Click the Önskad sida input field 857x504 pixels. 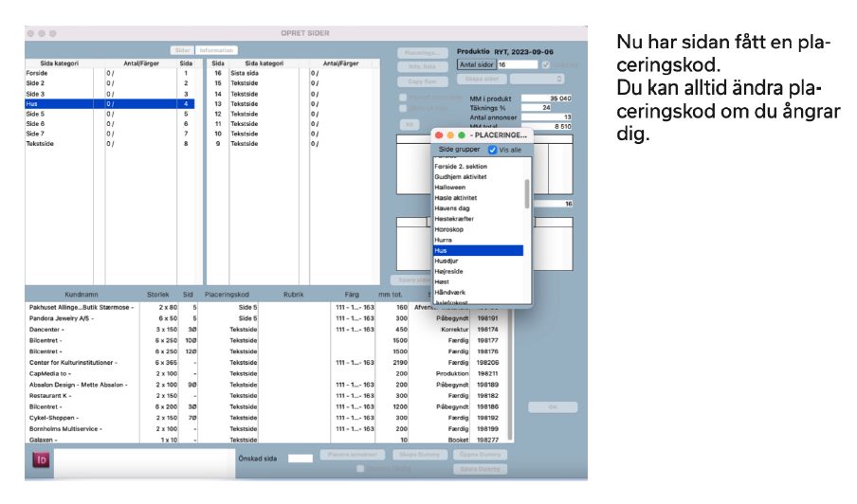coord(300,459)
